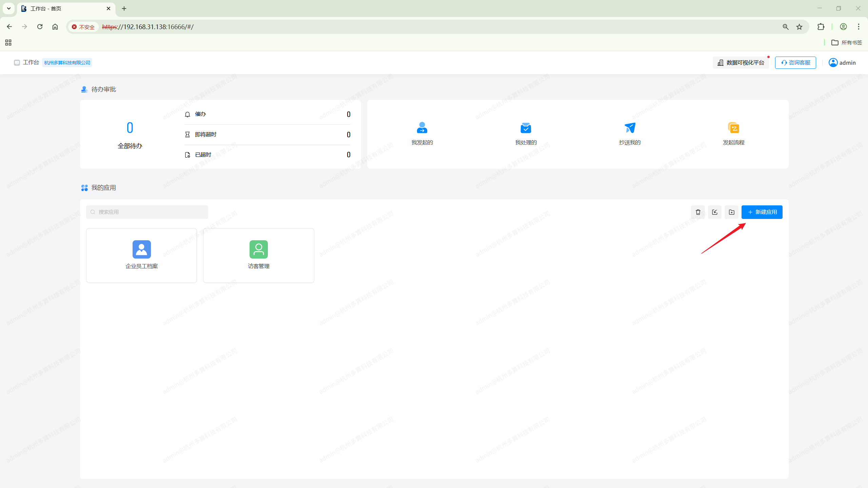
Task: Bookmark this page with star icon
Action: point(799,27)
